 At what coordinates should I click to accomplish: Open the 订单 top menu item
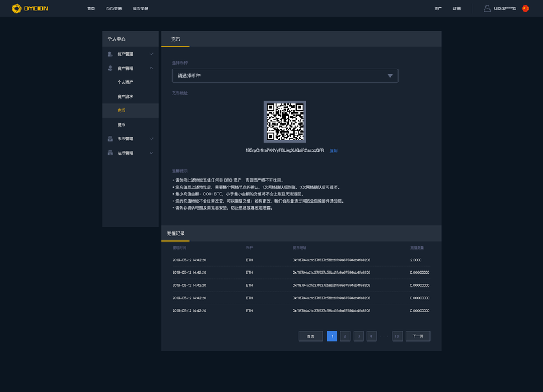tap(457, 8)
